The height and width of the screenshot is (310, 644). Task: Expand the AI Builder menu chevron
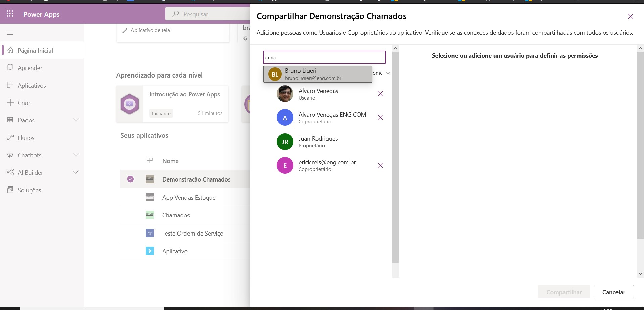[76, 172]
